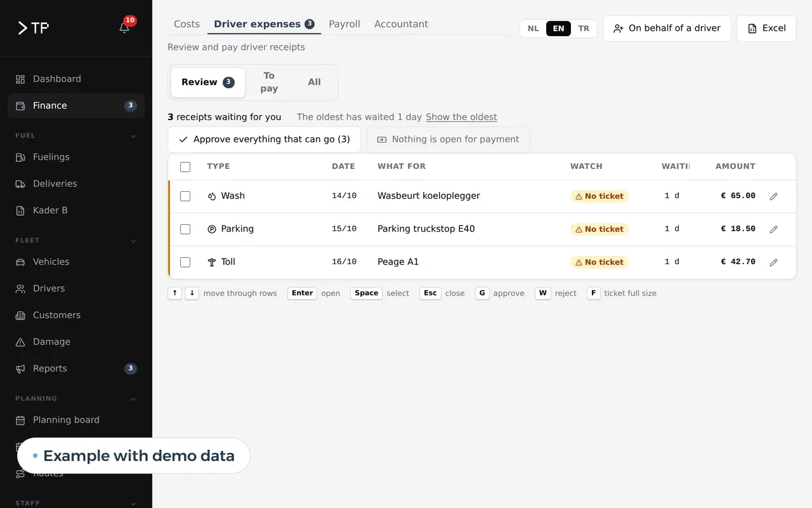Go to Finance section

point(76,105)
